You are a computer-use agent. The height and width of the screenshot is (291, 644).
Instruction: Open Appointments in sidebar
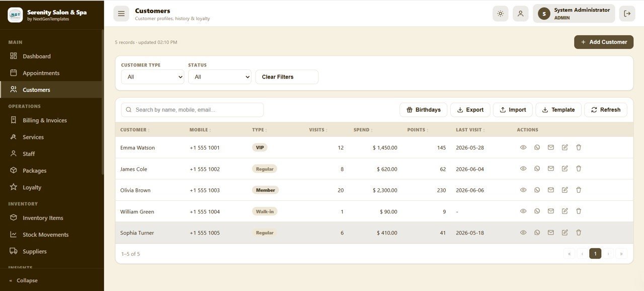tap(51, 73)
